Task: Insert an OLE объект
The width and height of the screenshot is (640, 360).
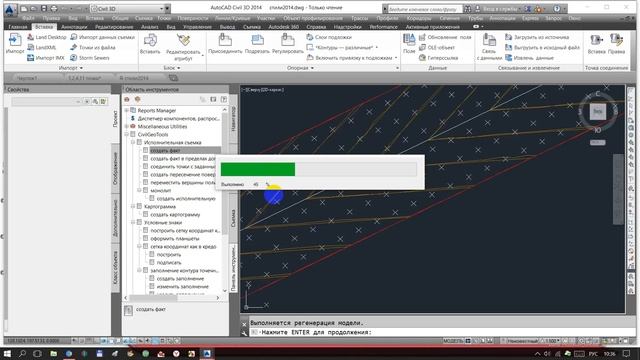Action: point(437,48)
